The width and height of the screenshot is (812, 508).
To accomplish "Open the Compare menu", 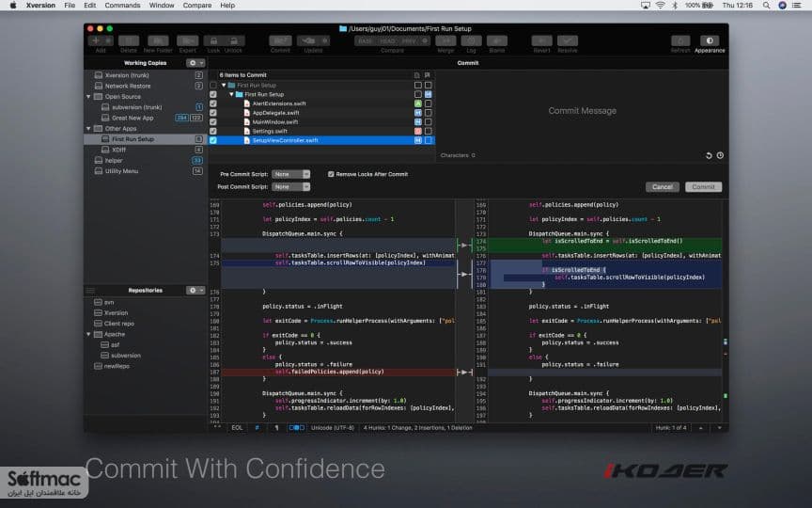I will (196, 6).
